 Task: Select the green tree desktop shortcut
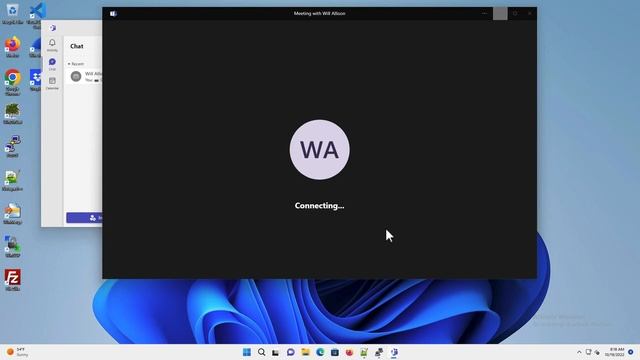coord(12,114)
